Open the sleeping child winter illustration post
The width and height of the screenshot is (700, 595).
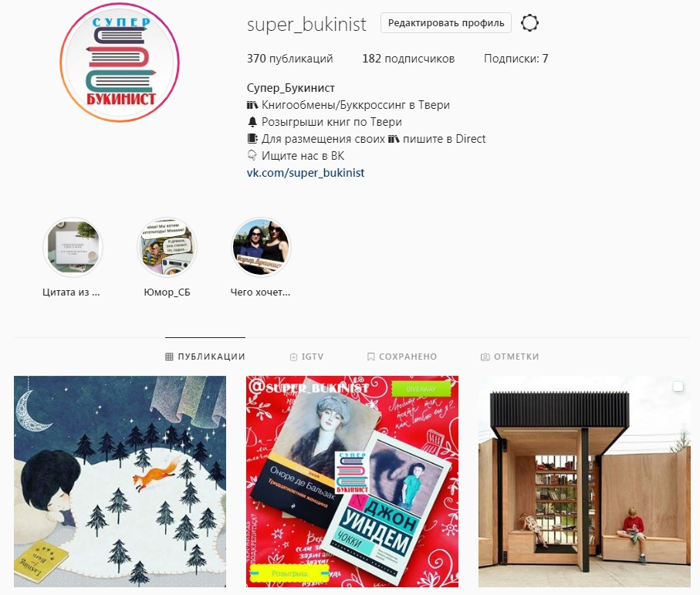[120, 482]
